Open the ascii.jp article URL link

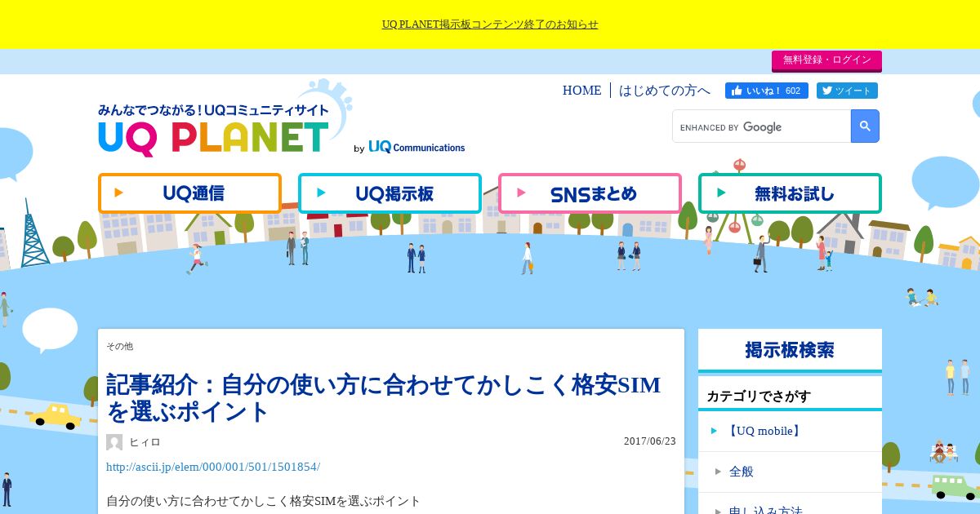click(213, 467)
